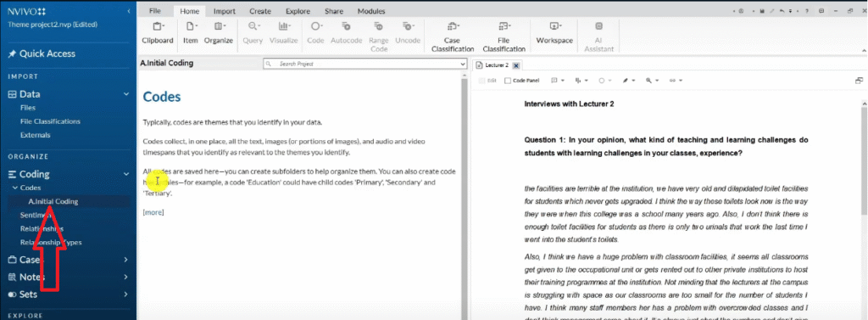
Task: Open File Classification in the ribbon
Action: [504, 36]
